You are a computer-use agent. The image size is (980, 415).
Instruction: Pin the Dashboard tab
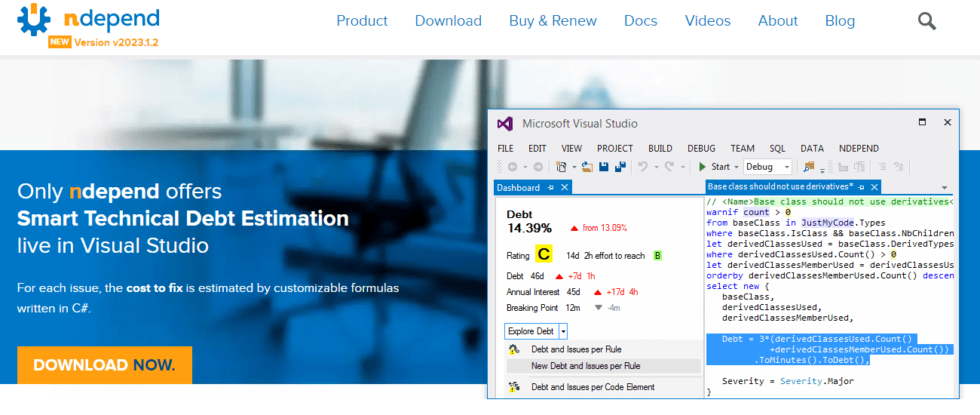click(x=550, y=188)
